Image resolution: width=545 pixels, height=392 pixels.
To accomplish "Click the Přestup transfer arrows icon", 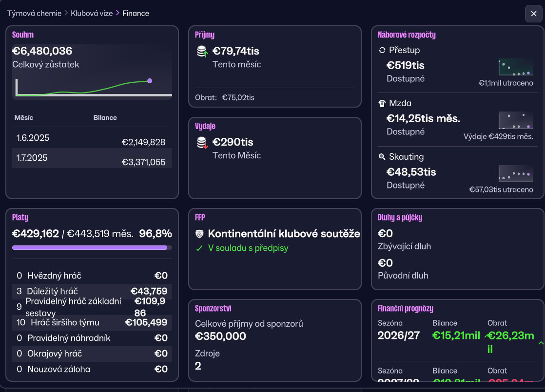I will (x=382, y=50).
